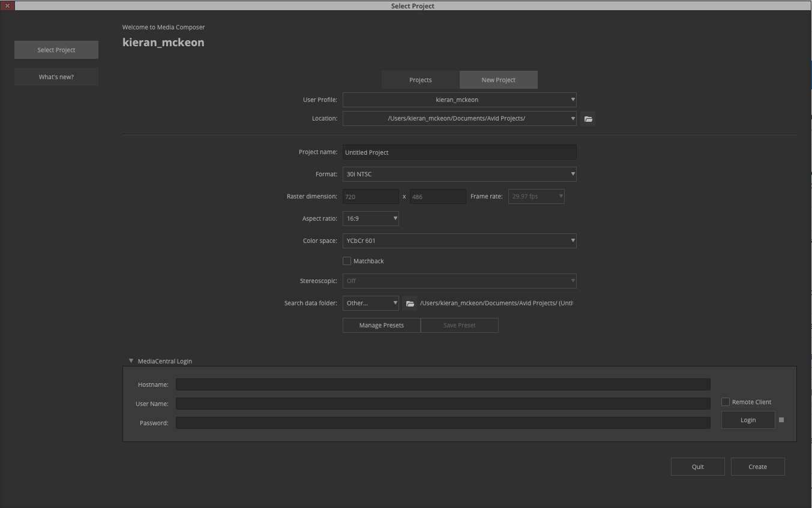Viewport: 812px width, 508px height.
Task: Open the Search data folder Other dropdown
Action: pyautogui.click(x=371, y=303)
